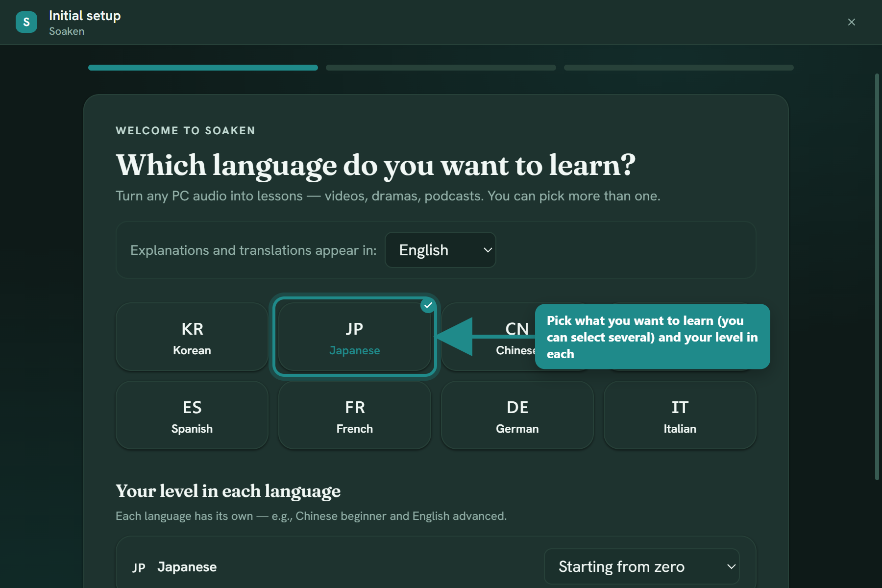Image resolution: width=882 pixels, height=588 pixels.
Task: Click the 'Initial setup' title text
Action: pos(85,16)
